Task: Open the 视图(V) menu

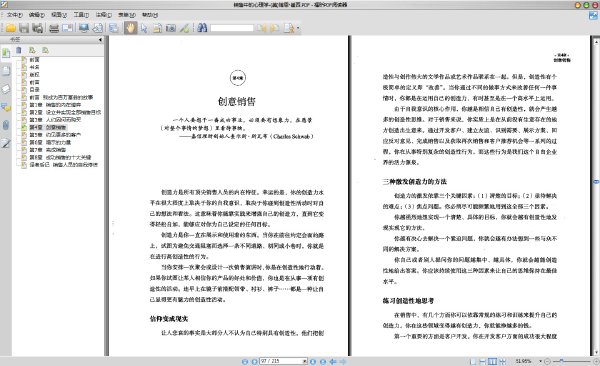Action: (x=59, y=15)
